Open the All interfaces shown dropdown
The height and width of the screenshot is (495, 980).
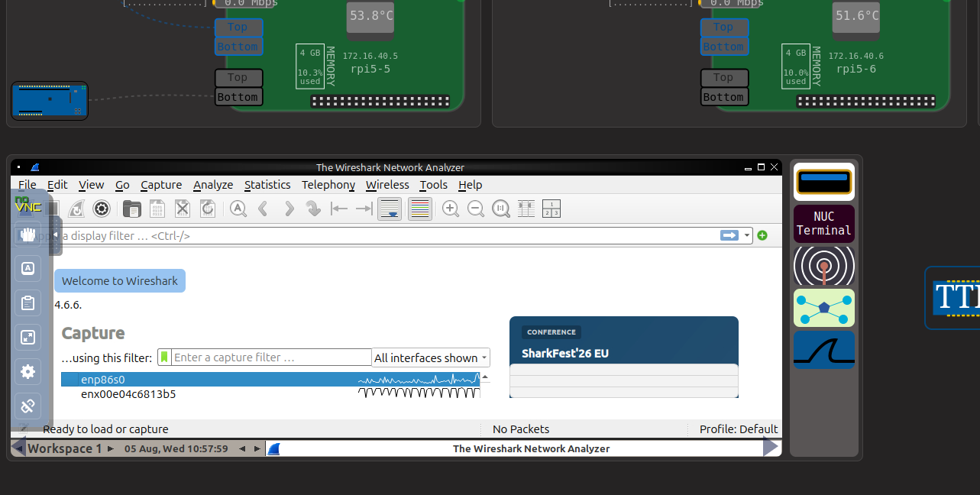[x=431, y=357]
